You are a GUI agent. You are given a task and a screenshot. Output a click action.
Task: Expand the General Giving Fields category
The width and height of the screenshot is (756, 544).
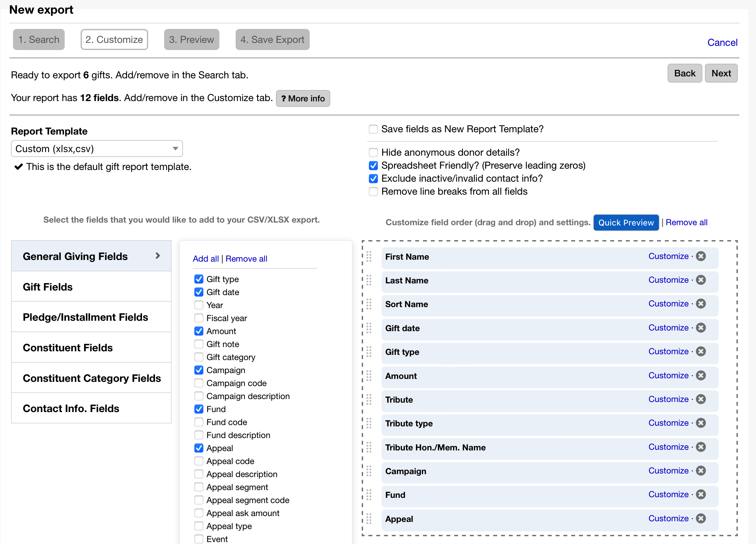[91, 256]
